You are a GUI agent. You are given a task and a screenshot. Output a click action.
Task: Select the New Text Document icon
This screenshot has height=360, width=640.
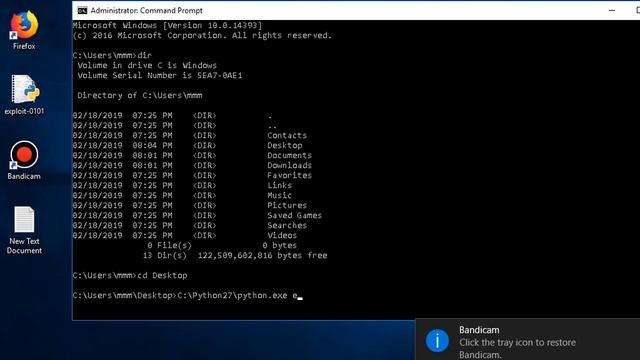[24, 230]
